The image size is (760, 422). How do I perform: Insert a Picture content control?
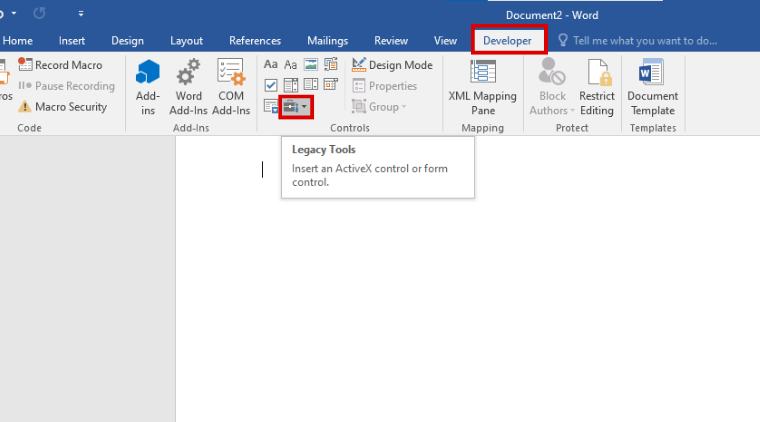311,64
